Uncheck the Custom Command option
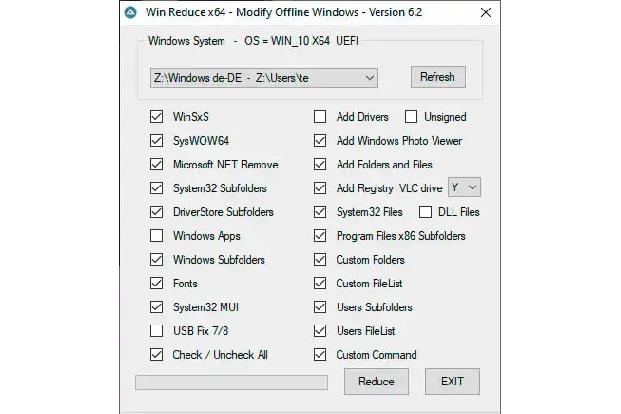The height and width of the screenshot is (414, 621). pyautogui.click(x=320, y=355)
